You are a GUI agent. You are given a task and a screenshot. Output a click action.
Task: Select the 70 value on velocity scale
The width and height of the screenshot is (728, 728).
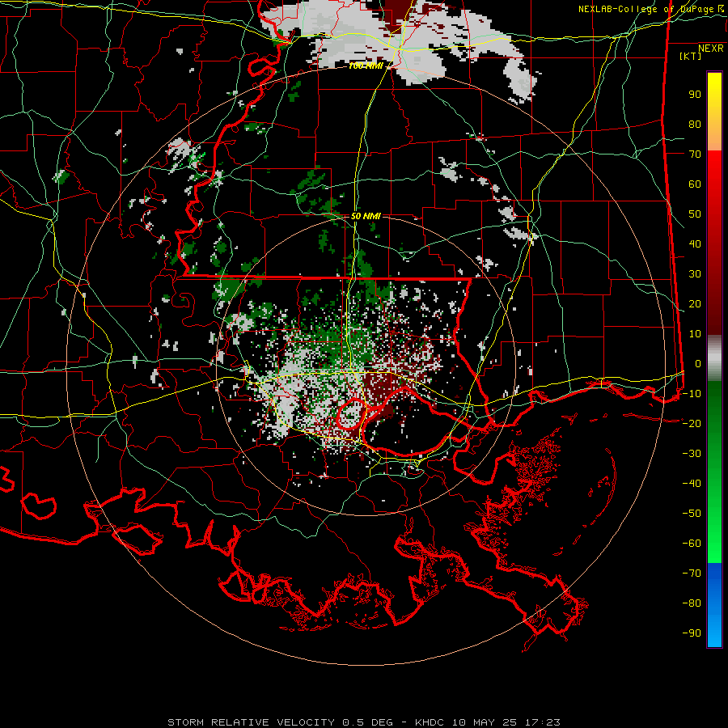click(x=695, y=154)
